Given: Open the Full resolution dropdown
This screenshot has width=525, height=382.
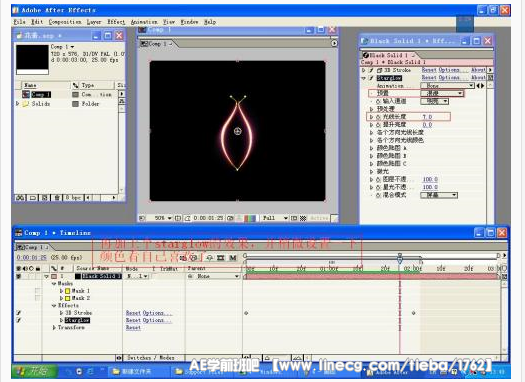Looking at the screenshot, I should click(275, 218).
